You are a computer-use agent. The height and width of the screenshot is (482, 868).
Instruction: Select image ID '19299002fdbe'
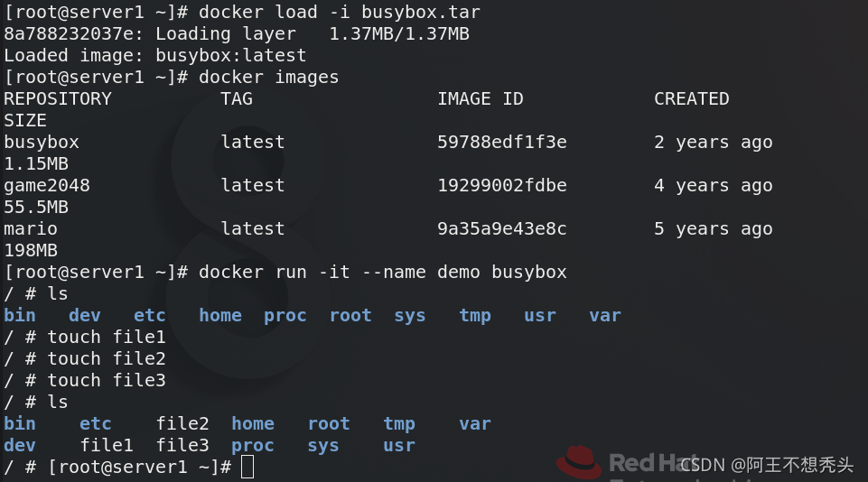(x=502, y=185)
